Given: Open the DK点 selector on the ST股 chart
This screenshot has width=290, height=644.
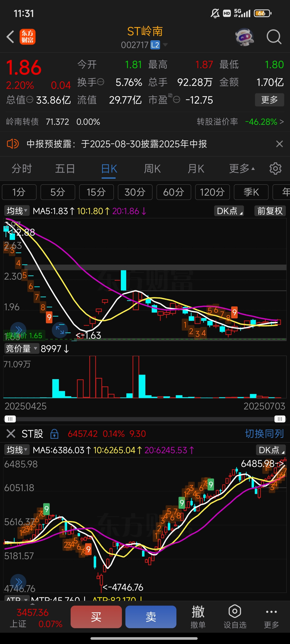Looking at the screenshot, I should (271, 450).
